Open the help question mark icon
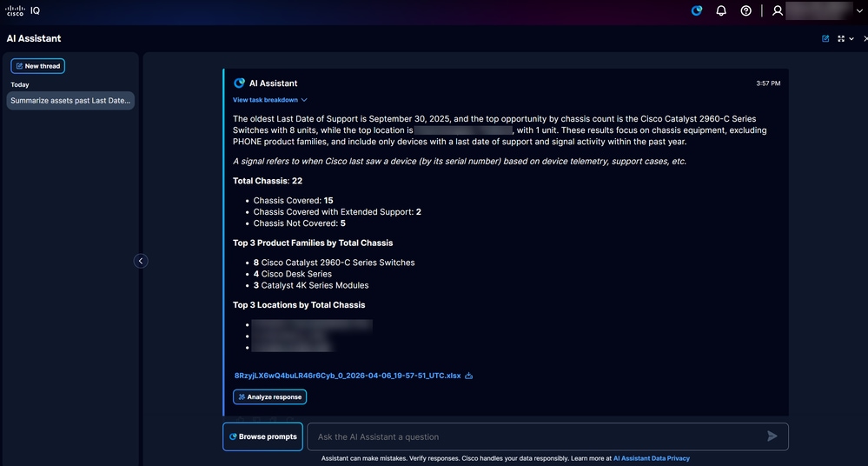 (x=745, y=10)
